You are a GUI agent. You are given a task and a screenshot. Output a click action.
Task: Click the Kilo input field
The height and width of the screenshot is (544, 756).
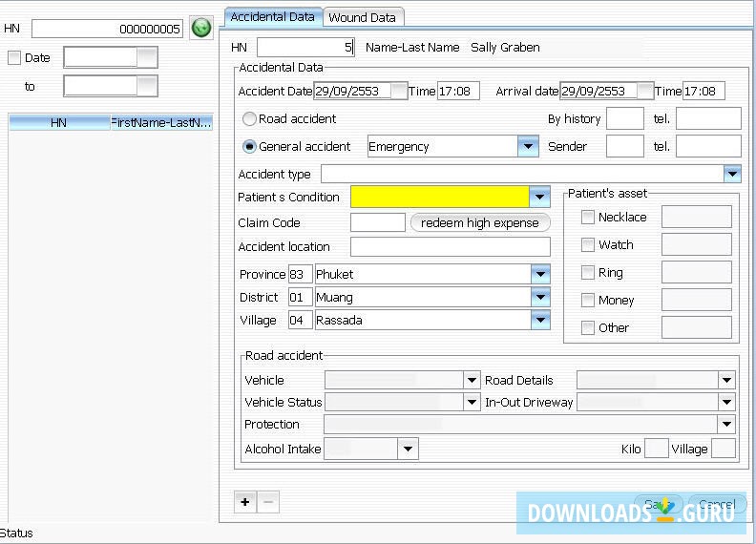(656, 449)
